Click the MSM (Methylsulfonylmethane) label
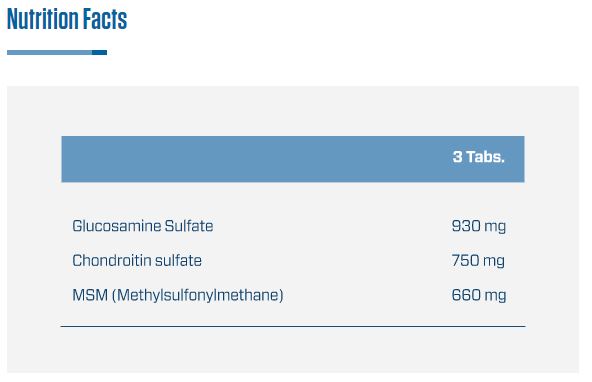 pos(178,295)
